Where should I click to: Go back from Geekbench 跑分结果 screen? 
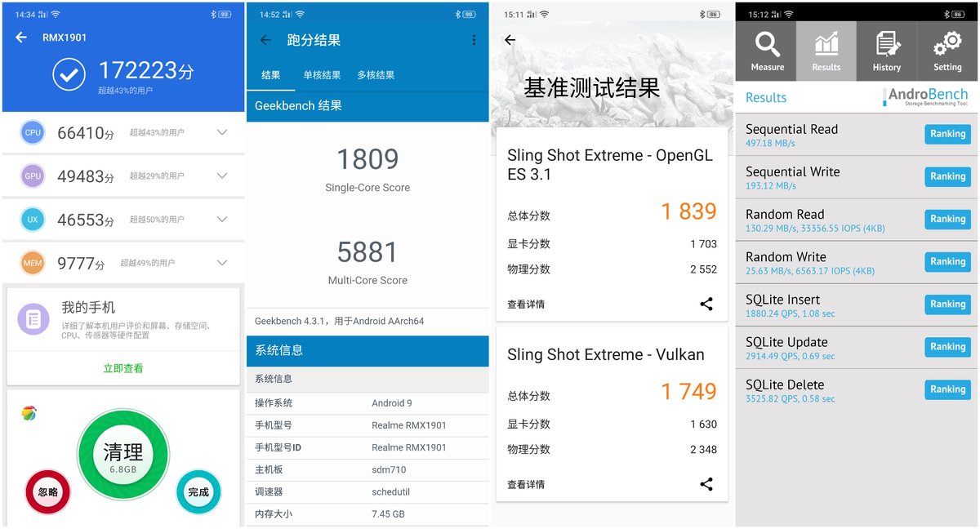(x=265, y=40)
